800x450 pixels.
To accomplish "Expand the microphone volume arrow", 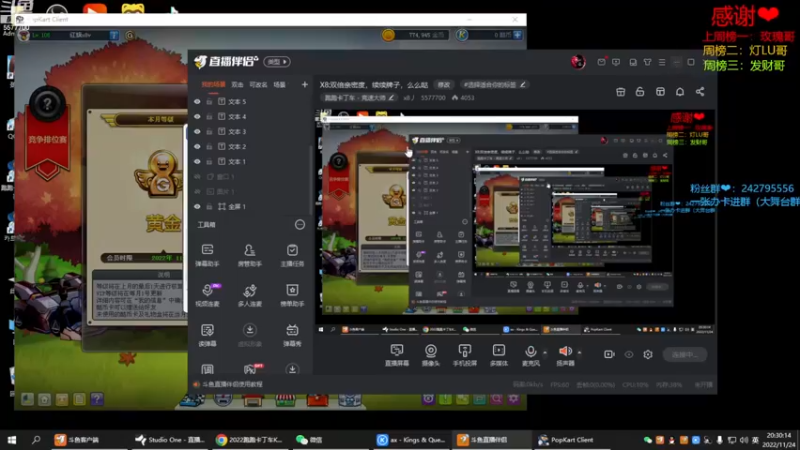I will tap(544, 353).
